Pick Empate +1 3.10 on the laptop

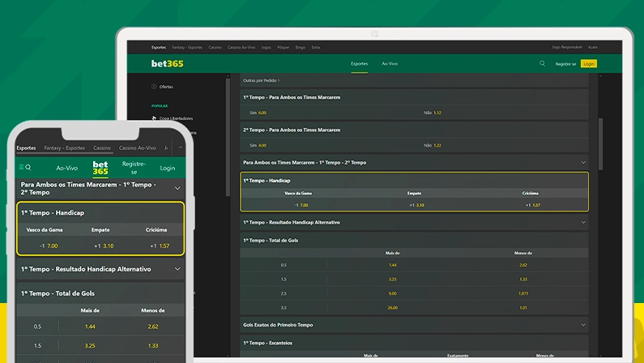tap(417, 205)
